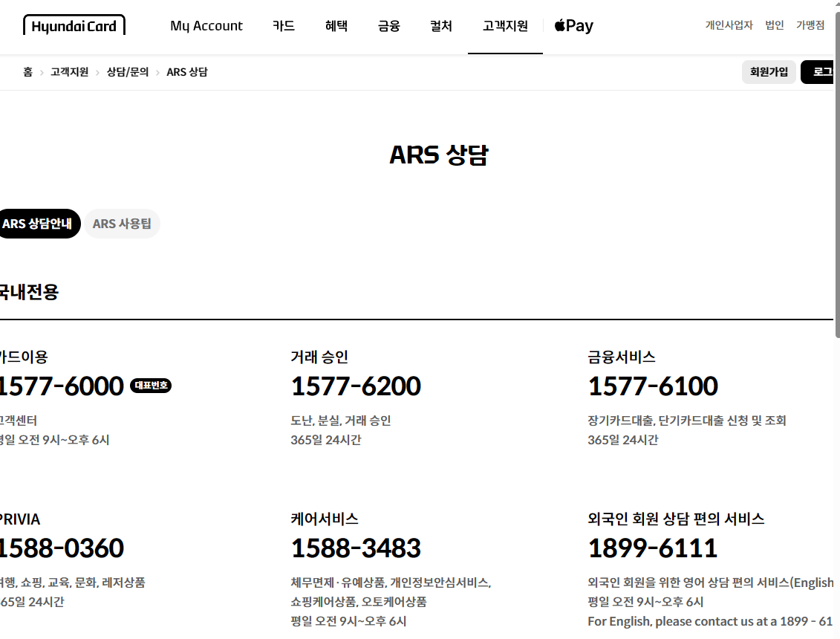Click the 도난, 분실, 거래 승인 description
This screenshot has height=639, width=840.
pos(341,421)
